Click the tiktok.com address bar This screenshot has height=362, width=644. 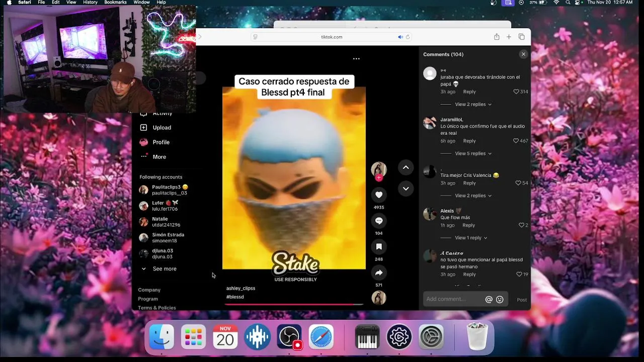(332, 37)
